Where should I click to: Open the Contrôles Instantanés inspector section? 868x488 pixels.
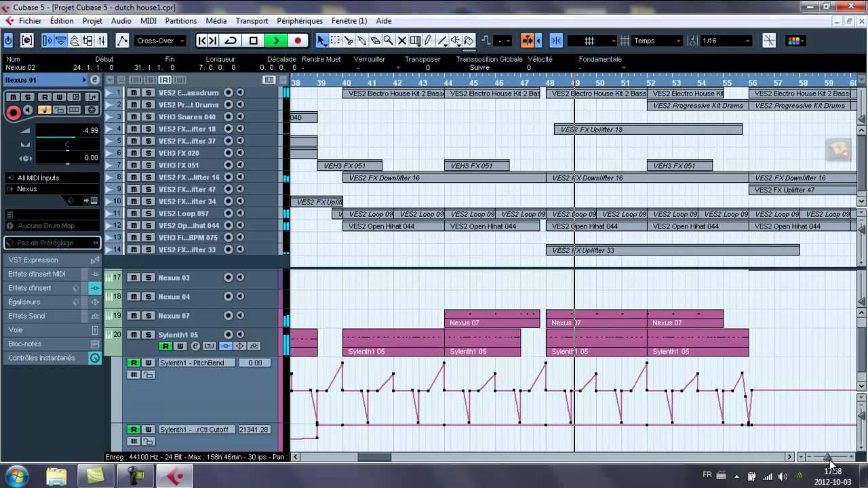[52, 358]
